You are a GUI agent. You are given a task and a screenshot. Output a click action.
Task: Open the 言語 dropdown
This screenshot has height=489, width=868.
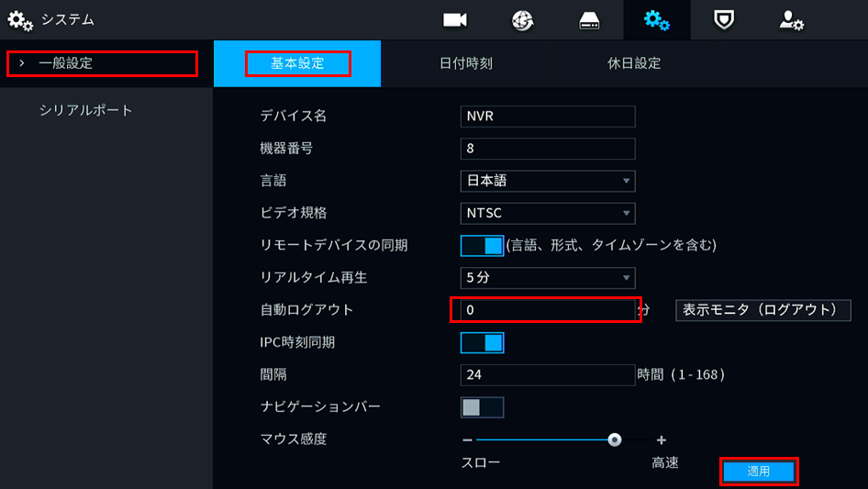(x=548, y=181)
